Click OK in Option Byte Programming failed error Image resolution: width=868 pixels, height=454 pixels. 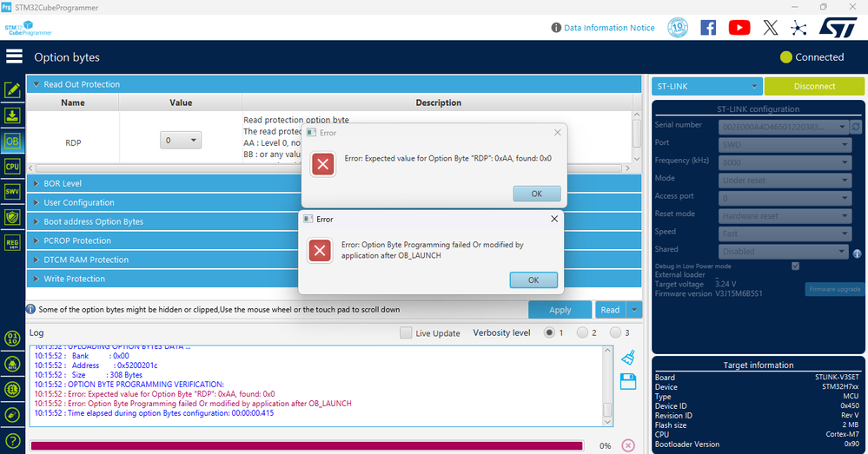coord(533,280)
